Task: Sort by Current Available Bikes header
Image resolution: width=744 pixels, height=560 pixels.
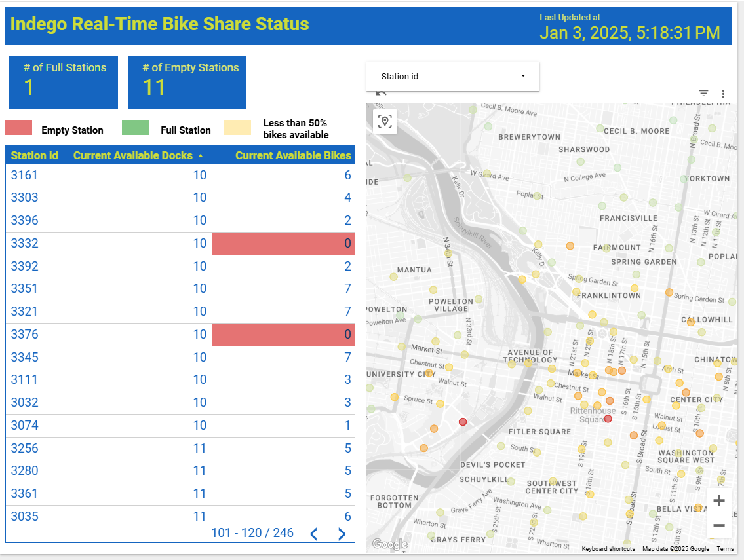Action: tap(293, 155)
